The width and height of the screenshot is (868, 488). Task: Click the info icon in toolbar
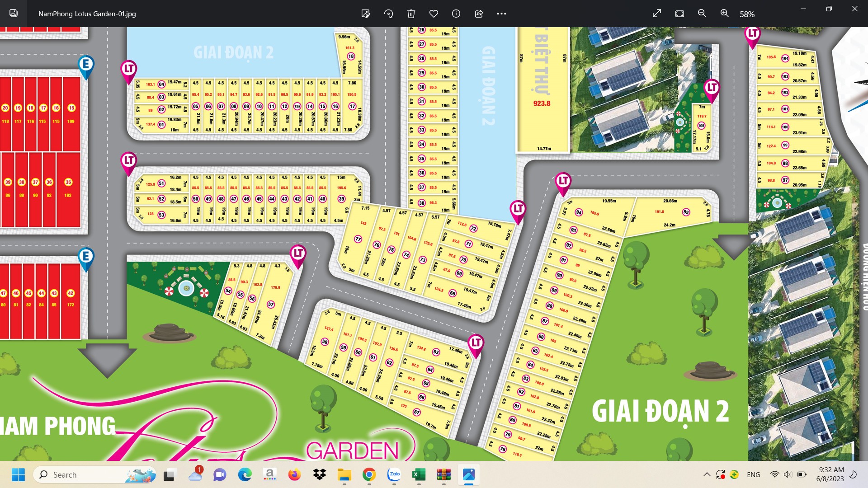[455, 13]
